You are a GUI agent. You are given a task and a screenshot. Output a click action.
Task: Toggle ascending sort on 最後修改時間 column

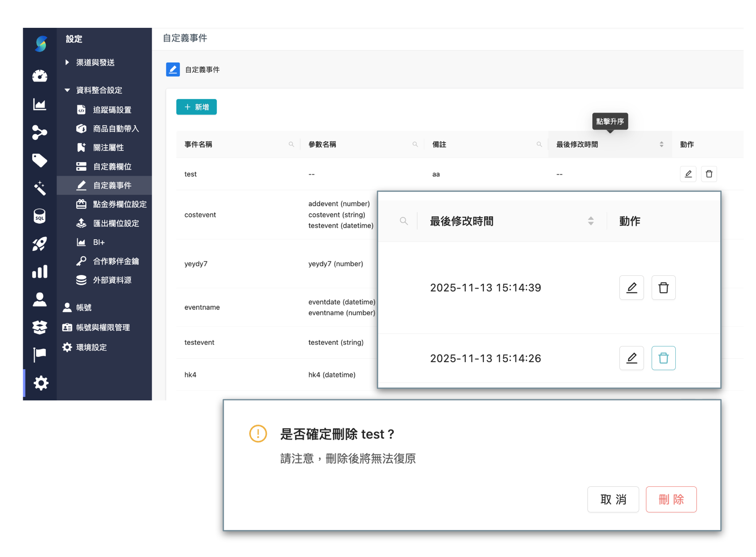661,144
